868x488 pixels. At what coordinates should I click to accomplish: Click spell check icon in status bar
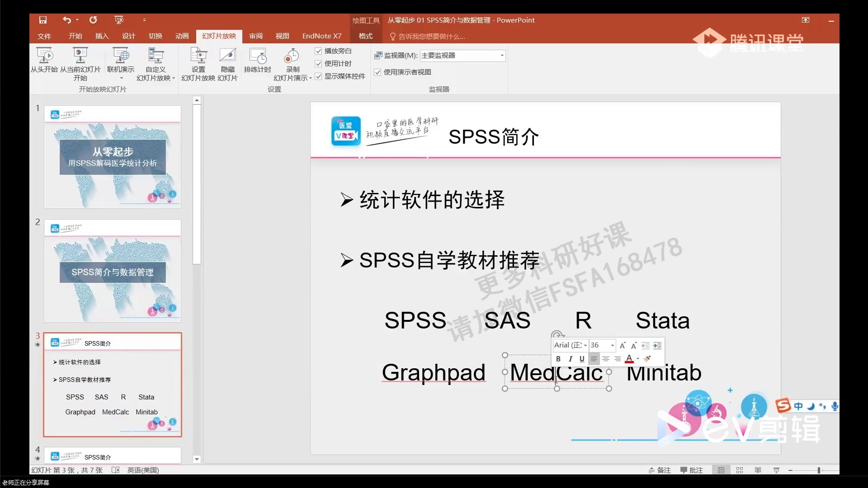click(x=115, y=470)
